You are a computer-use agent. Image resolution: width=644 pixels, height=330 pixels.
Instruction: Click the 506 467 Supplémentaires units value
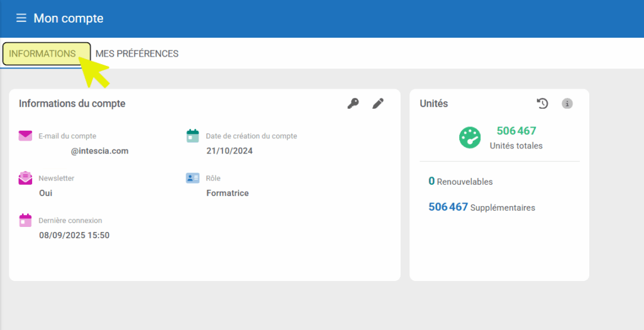tap(448, 207)
